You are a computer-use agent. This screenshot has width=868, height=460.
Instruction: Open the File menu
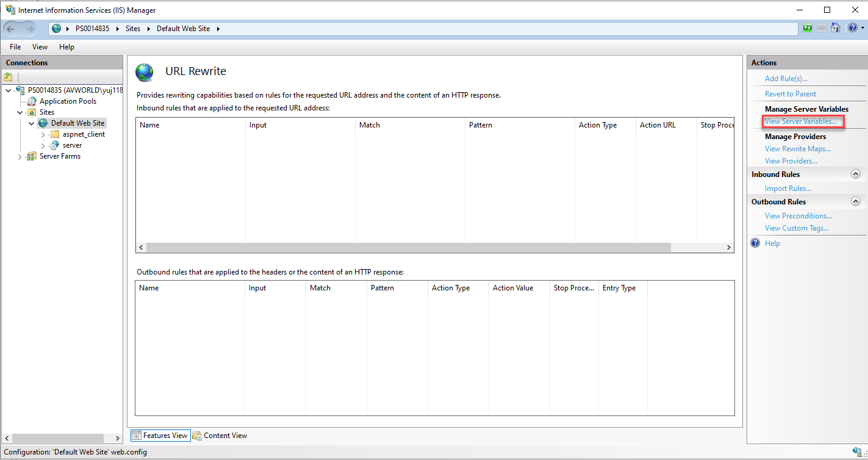pyautogui.click(x=15, y=47)
